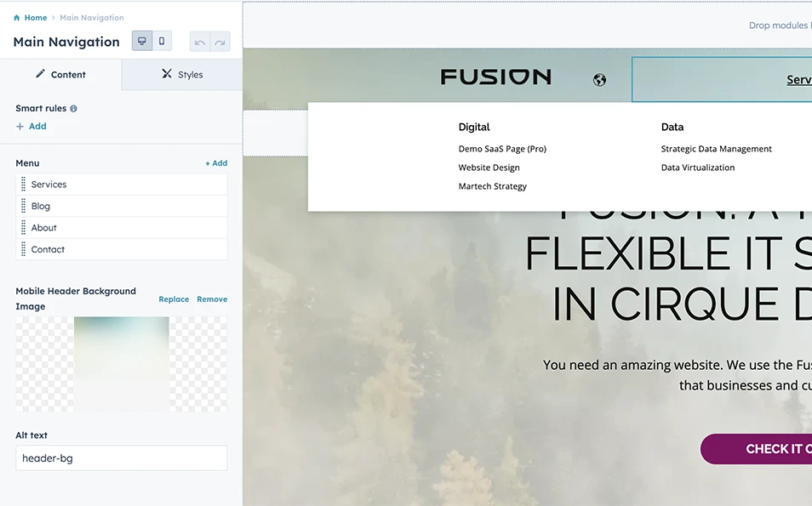Screen dimensions: 812x506
Task: Open the Contact menu item
Action: pyautogui.click(x=122, y=250)
